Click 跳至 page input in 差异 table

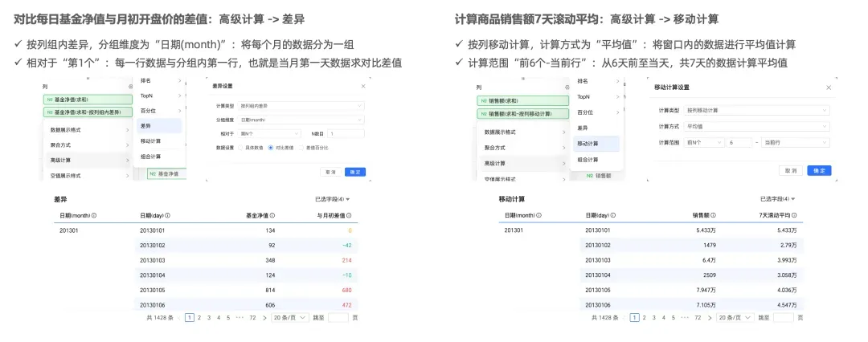(338, 318)
